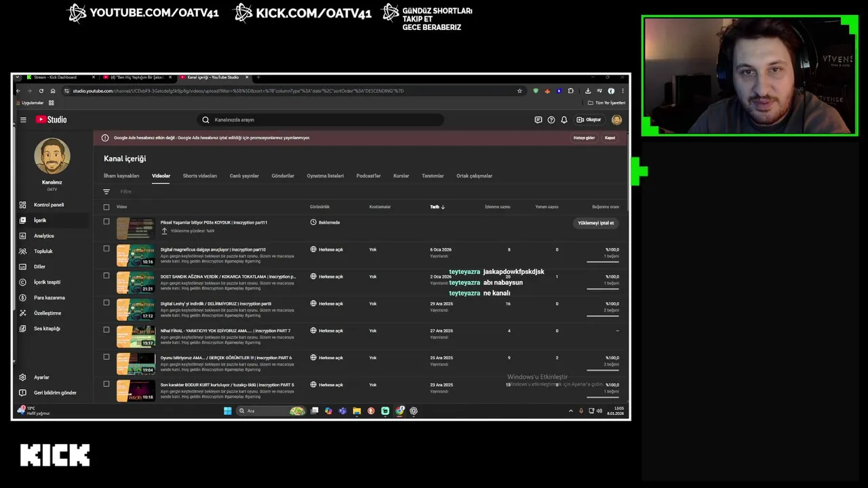
Task: Dismiss the Google Ads banner with Kapat
Action: (x=610, y=138)
